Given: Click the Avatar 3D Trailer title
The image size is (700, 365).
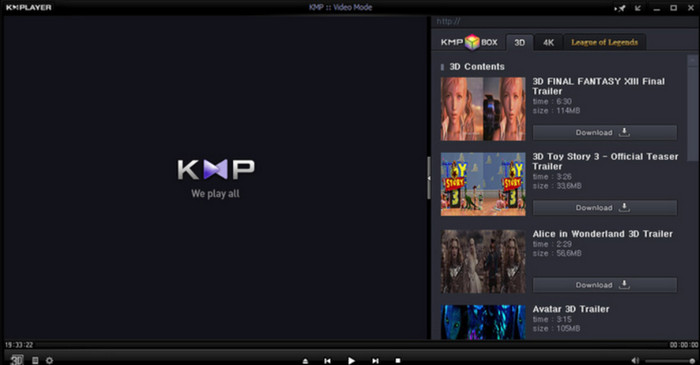Looking at the screenshot, I should [571, 309].
